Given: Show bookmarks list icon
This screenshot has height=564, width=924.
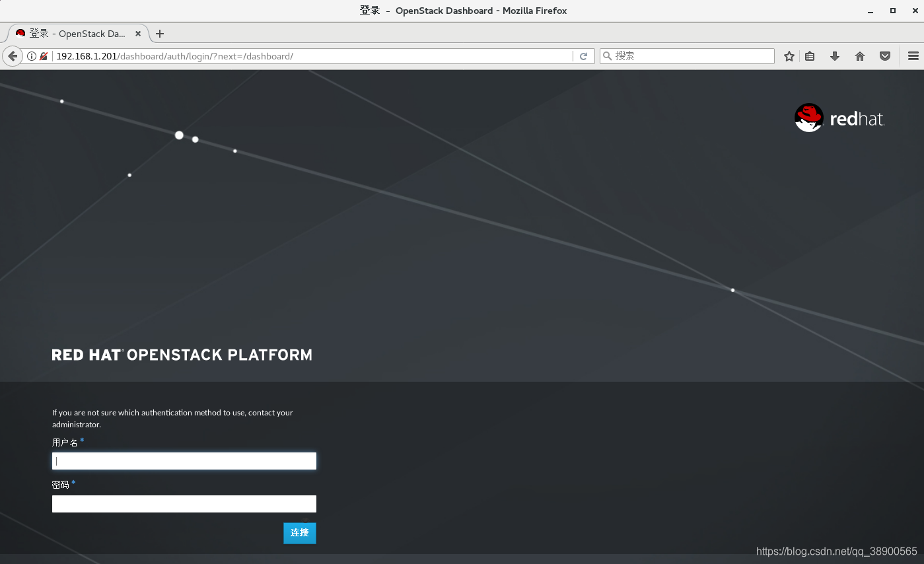Looking at the screenshot, I should click(x=810, y=56).
